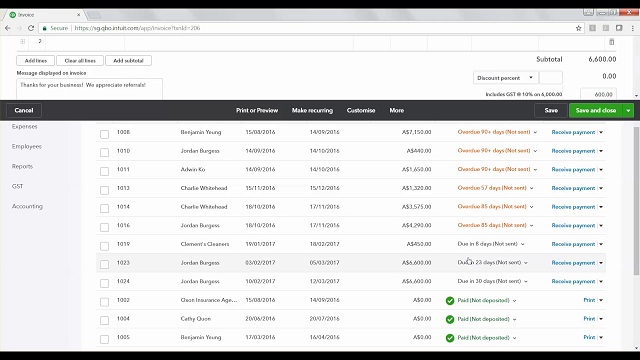Select the checkbox for invoice 1011
This screenshot has height=360, width=640.
pyautogui.click(x=104, y=171)
